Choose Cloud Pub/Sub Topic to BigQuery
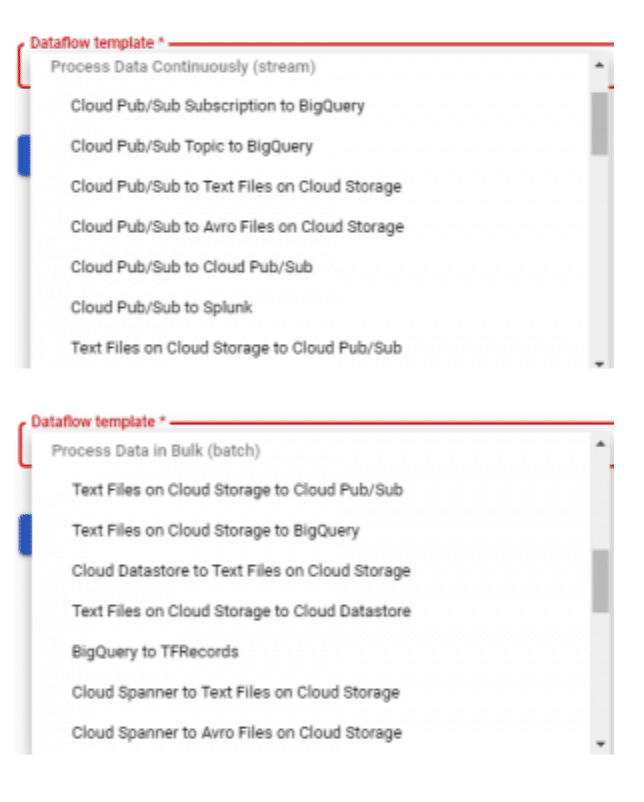644x802 pixels. [191, 146]
